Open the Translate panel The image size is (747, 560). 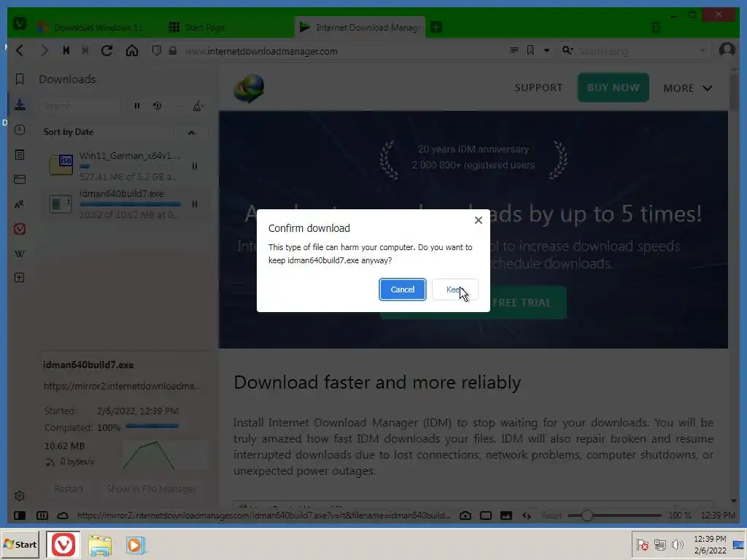(x=20, y=204)
